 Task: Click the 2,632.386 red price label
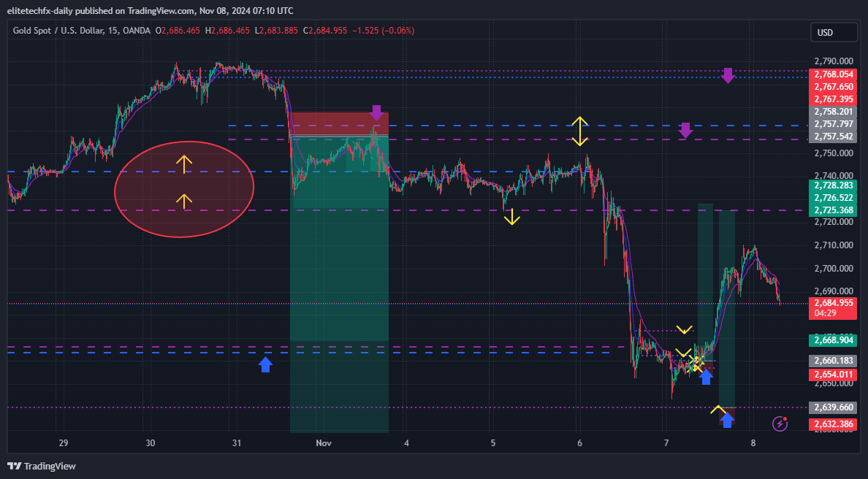pos(833,425)
